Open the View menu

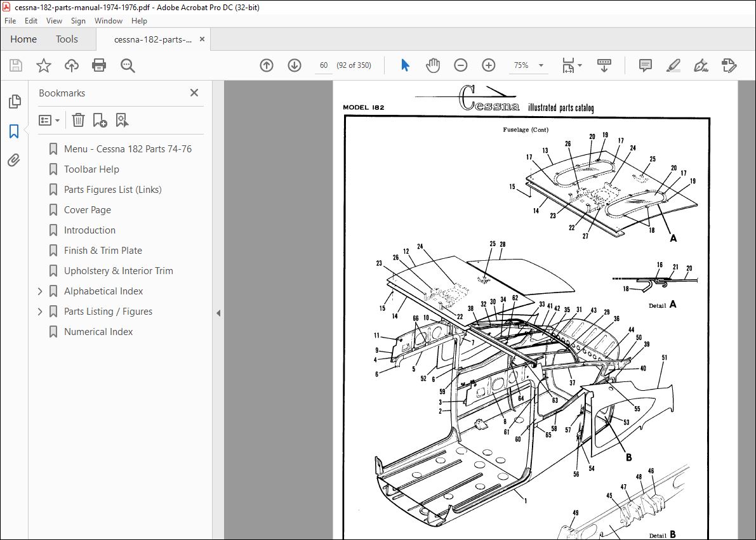54,21
